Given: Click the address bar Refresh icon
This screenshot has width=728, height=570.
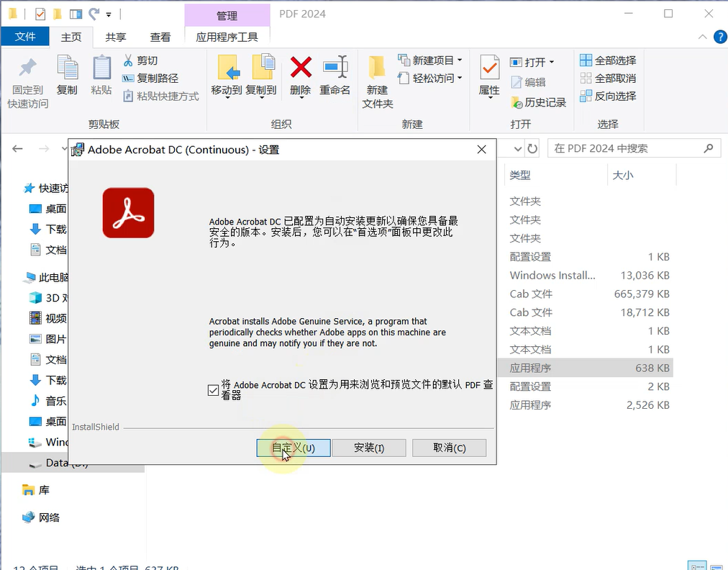Looking at the screenshot, I should 532,149.
